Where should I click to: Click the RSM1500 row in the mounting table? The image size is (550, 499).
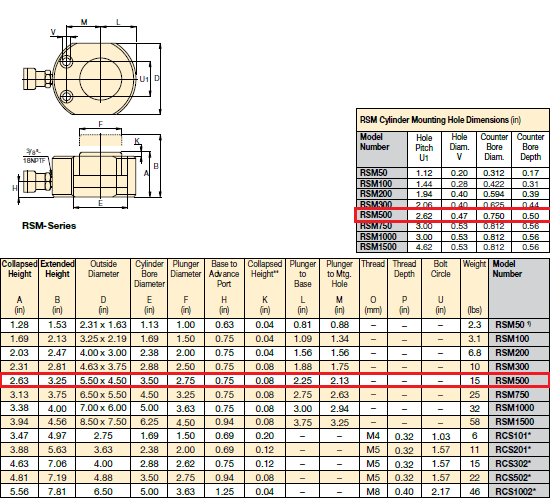pos(453,247)
